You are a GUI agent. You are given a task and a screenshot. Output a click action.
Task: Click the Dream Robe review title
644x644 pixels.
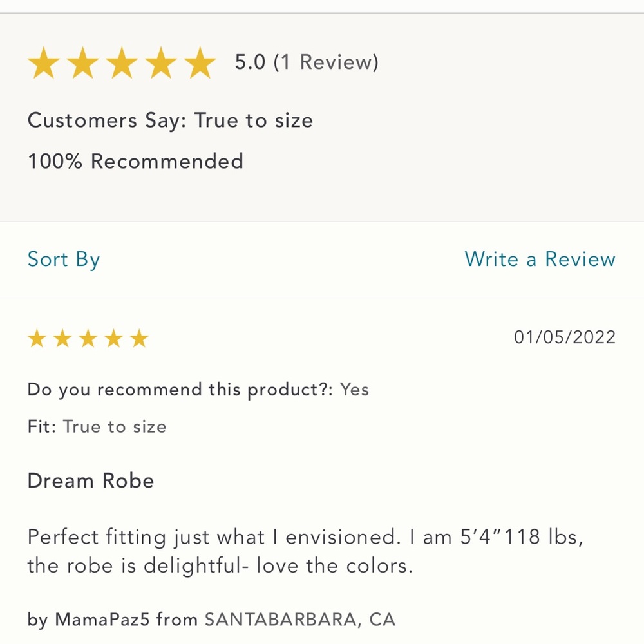click(x=91, y=480)
